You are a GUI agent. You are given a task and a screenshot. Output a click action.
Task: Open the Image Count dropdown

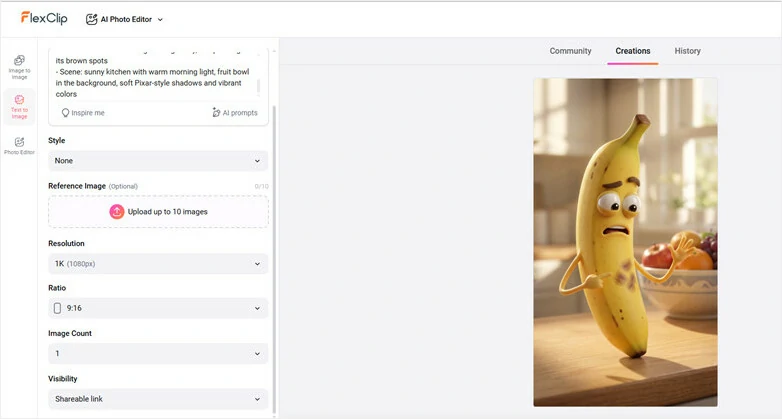click(x=158, y=354)
